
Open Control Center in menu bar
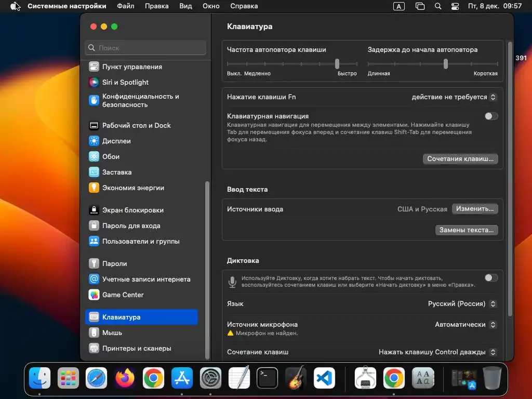[x=455, y=6]
